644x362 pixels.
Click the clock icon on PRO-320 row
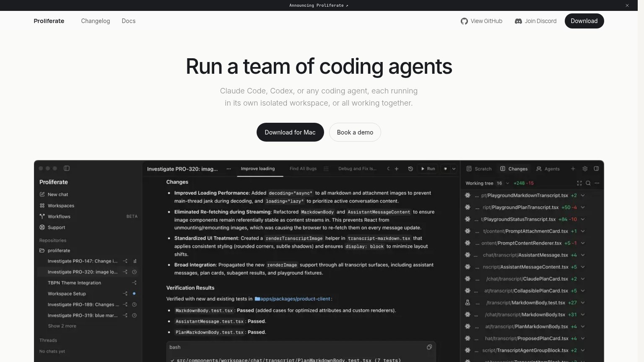(x=135, y=272)
